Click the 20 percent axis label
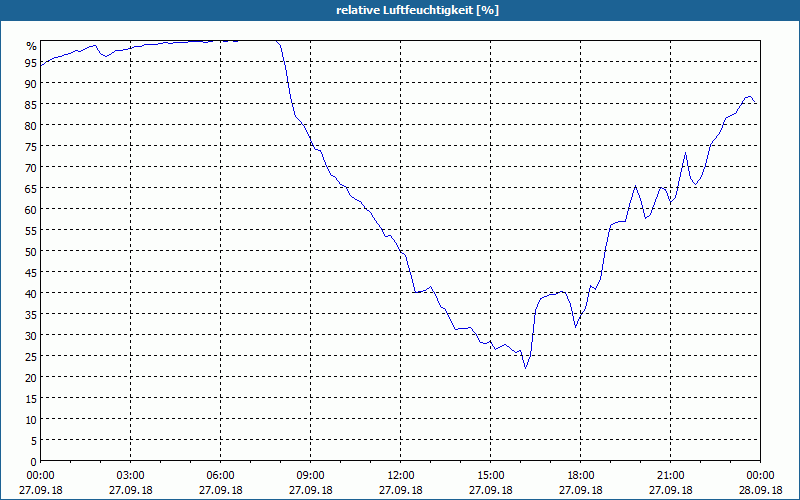The width and height of the screenshot is (800, 500). (x=31, y=378)
